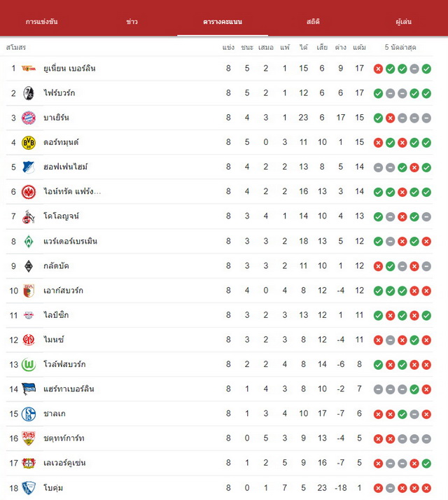Open the ไลป์ซิก team row
448x500 pixels.
coord(219,315)
